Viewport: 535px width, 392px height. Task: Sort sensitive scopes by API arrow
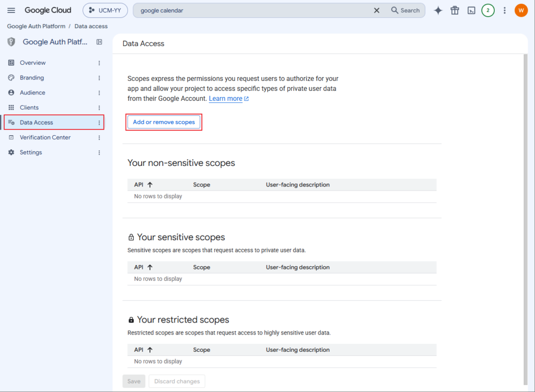(150, 267)
